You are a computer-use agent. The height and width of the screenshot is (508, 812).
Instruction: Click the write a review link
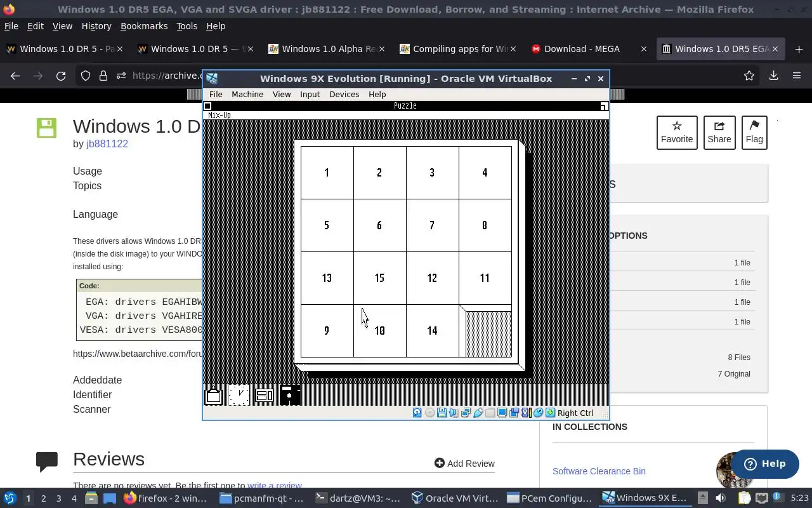(x=275, y=486)
